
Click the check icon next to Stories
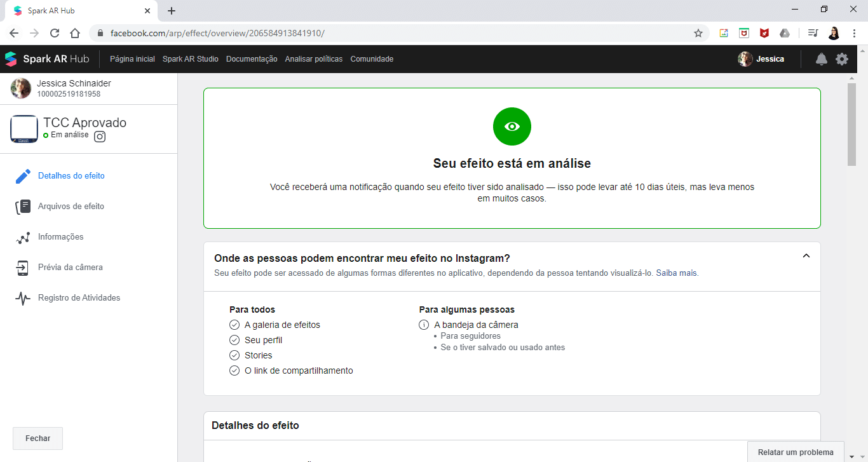pyautogui.click(x=234, y=355)
